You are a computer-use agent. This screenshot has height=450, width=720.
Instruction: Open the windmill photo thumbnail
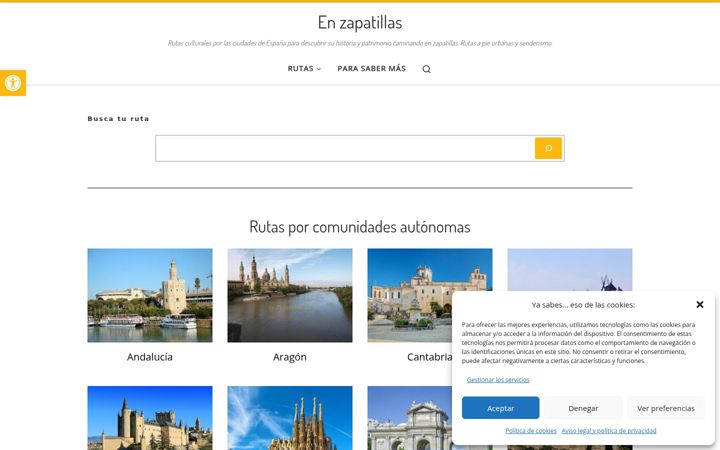[570, 270]
